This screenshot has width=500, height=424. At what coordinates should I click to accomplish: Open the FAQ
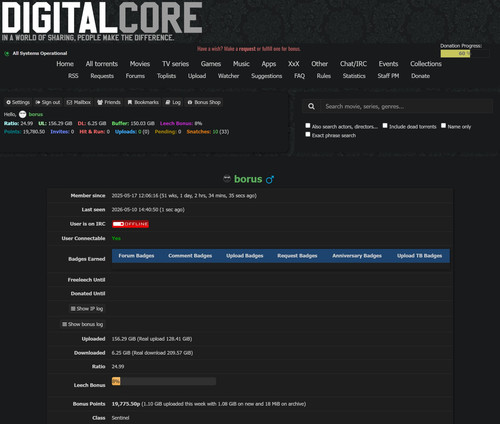299,76
